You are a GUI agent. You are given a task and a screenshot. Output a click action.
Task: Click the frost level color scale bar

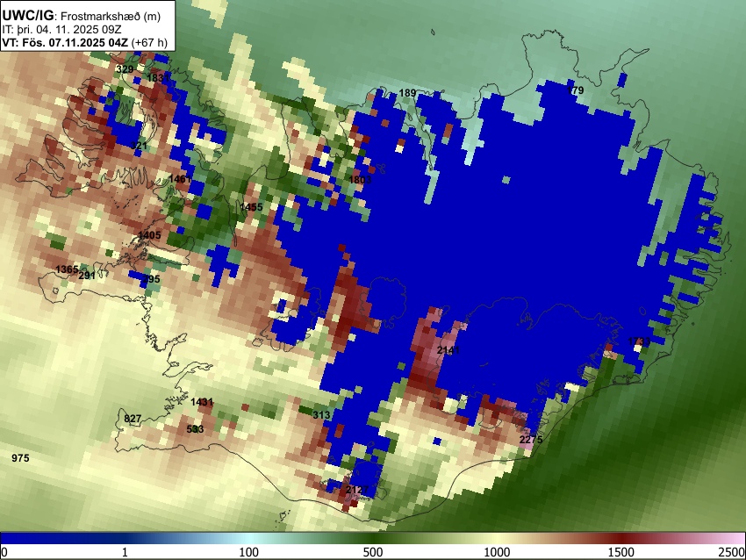(x=373, y=539)
